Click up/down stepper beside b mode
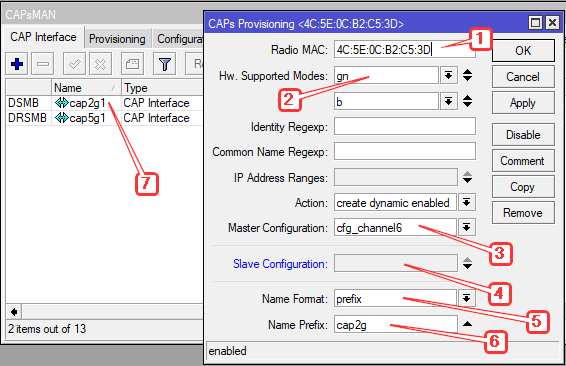 click(467, 101)
